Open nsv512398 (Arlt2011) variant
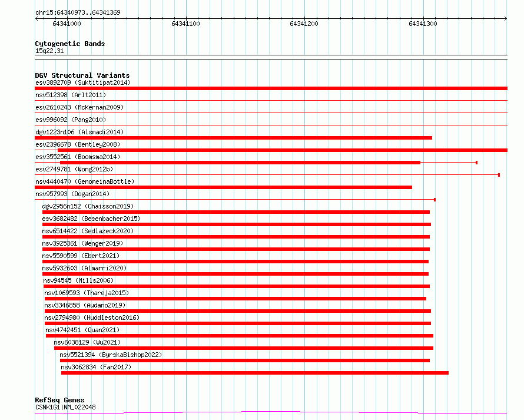 coord(71,95)
